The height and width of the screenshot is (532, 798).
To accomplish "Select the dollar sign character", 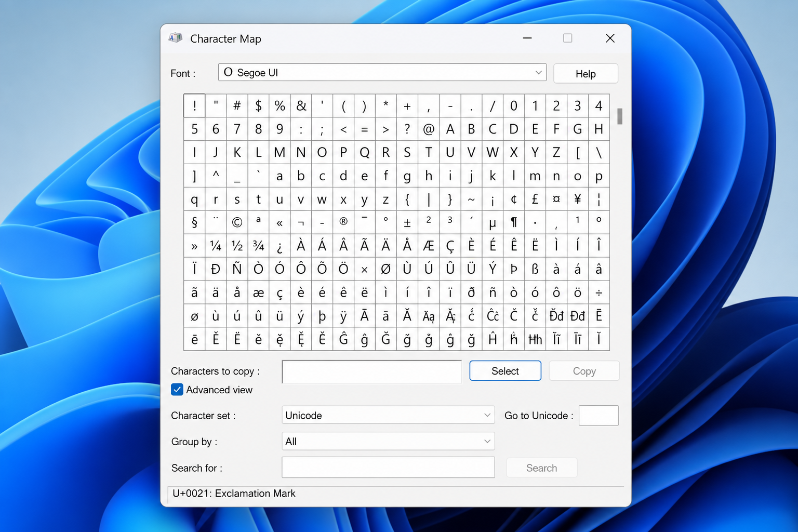I will (258, 106).
